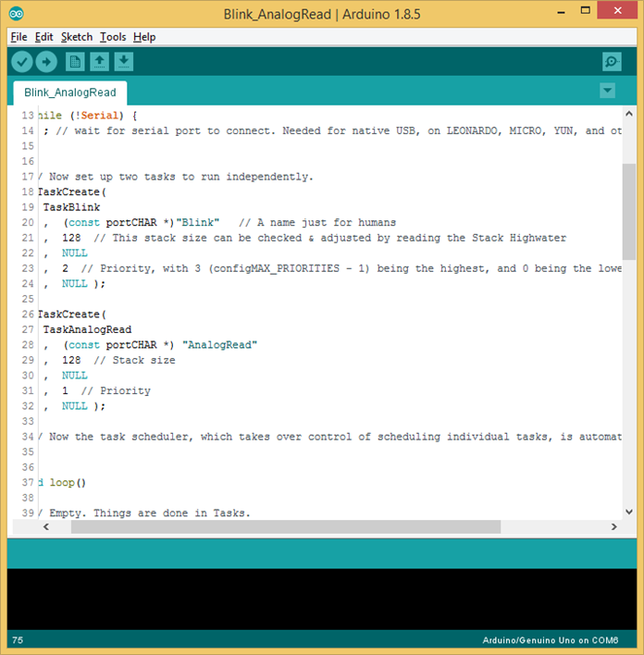Open the File menu

[x=19, y=37]
